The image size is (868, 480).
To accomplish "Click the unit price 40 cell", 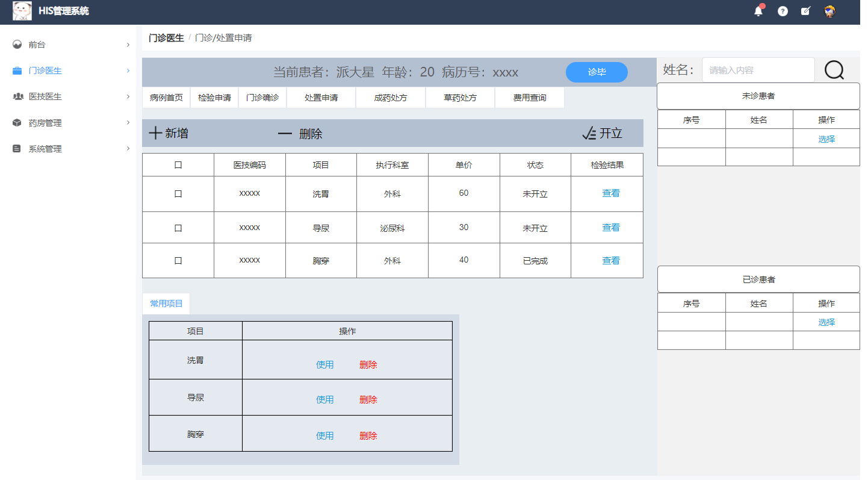I will [463, 260].
